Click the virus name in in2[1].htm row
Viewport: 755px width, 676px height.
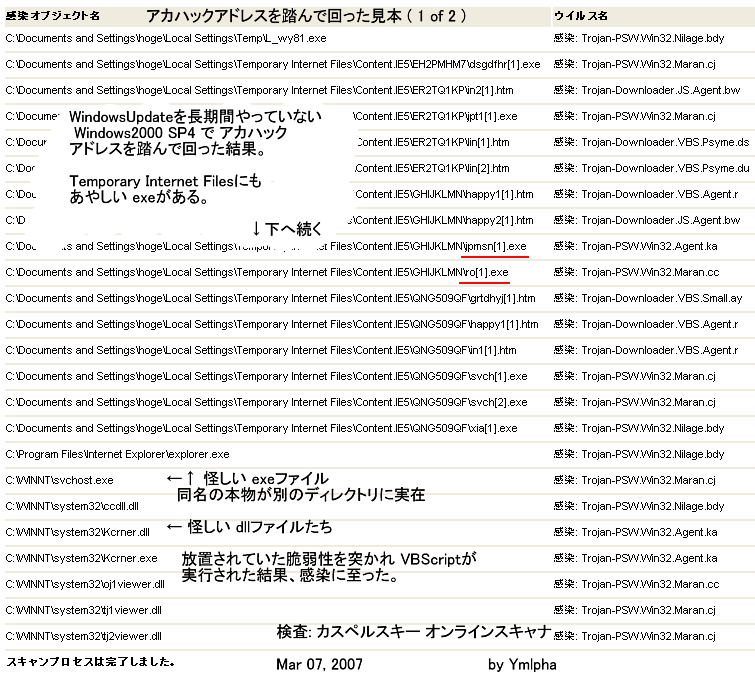[x=647, y=91]
